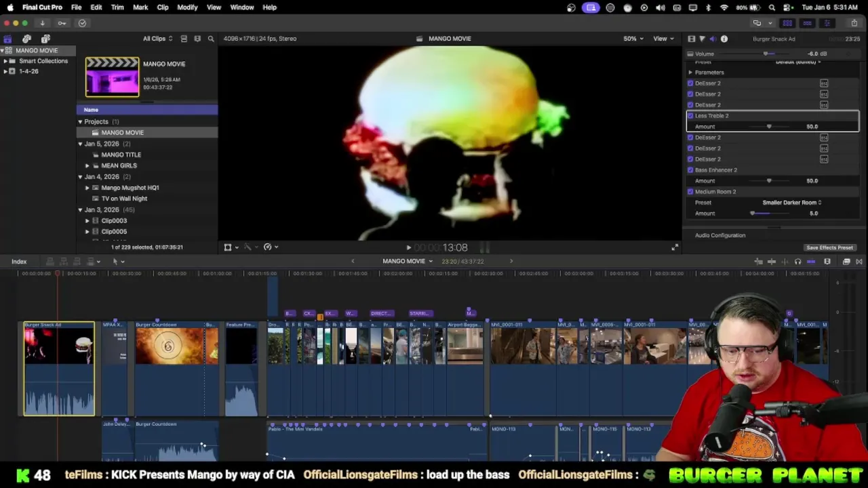Image resolution: width=868 pixels, height=488 pixels.
Task: Collapse the Jan 5, 2026 group
Action: click(x=80, y=144)
